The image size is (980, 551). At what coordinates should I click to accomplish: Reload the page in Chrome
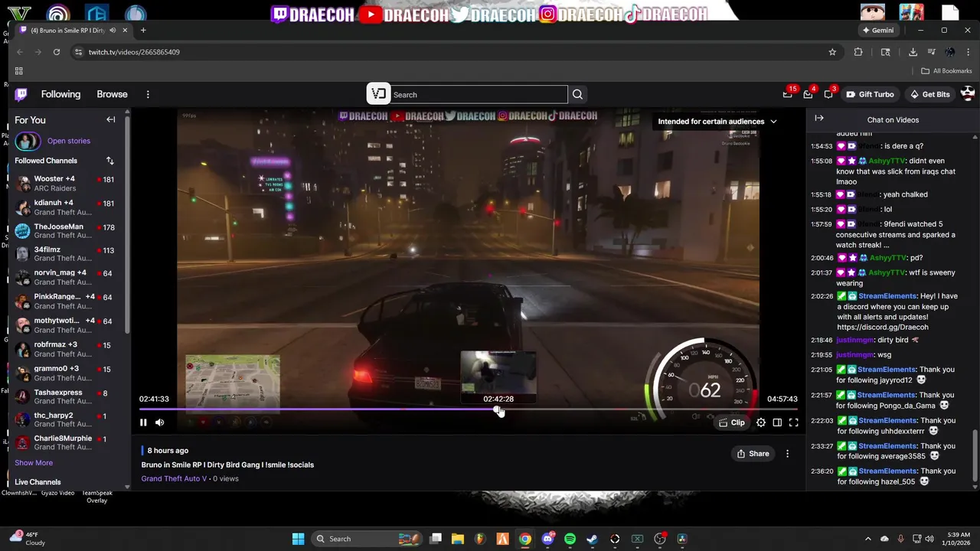pos(57,52)
